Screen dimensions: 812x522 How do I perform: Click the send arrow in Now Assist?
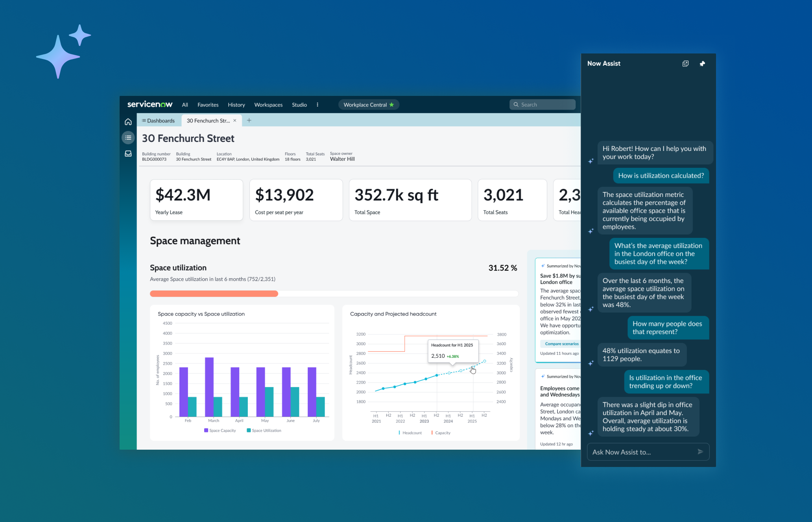[x=700, y=452]
